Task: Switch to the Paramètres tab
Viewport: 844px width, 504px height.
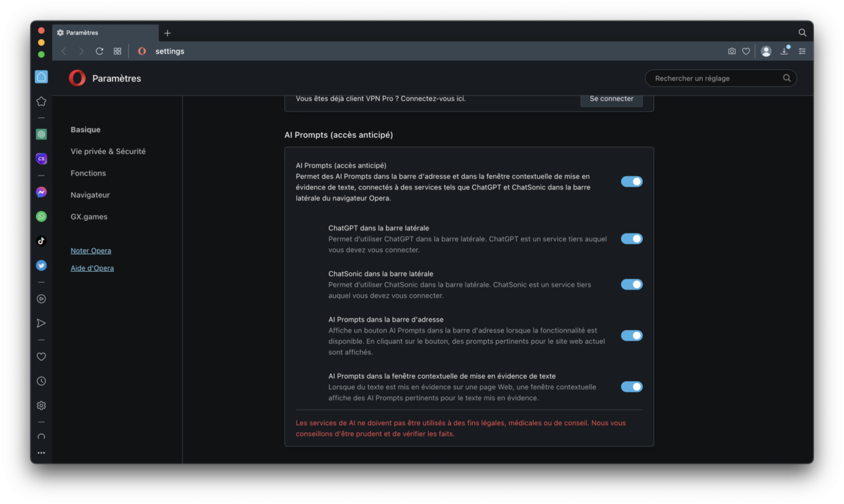Action: click(x=105, y=33)
